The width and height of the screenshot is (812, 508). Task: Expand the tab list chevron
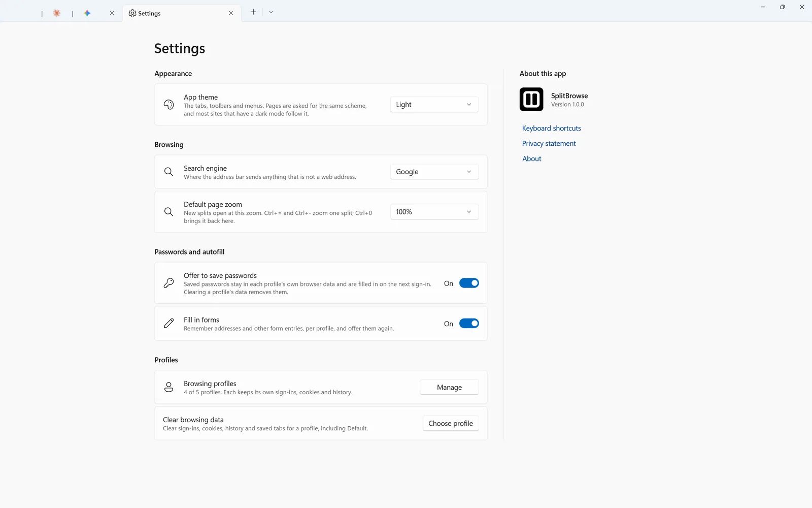(271, 12)
